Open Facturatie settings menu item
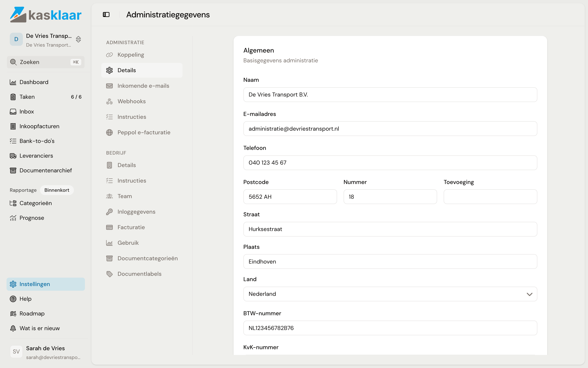The height and width of the screenshot is (368, 588). [x=142, y=227]
